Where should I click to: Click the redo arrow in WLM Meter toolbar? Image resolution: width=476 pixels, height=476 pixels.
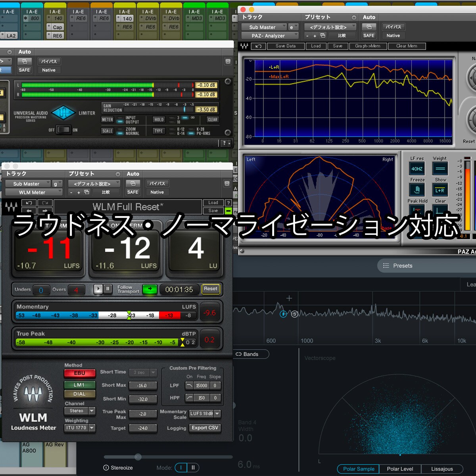(x=45, y=203)
